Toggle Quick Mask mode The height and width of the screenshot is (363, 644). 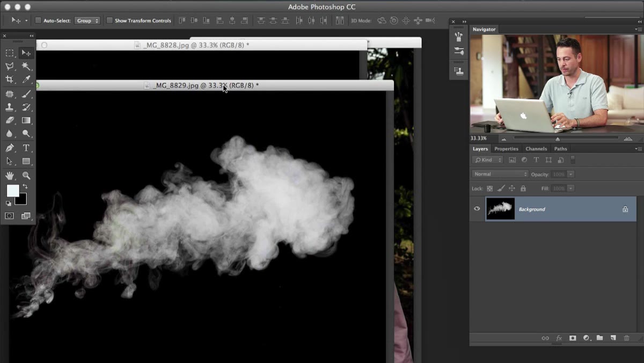click(10, 216)
